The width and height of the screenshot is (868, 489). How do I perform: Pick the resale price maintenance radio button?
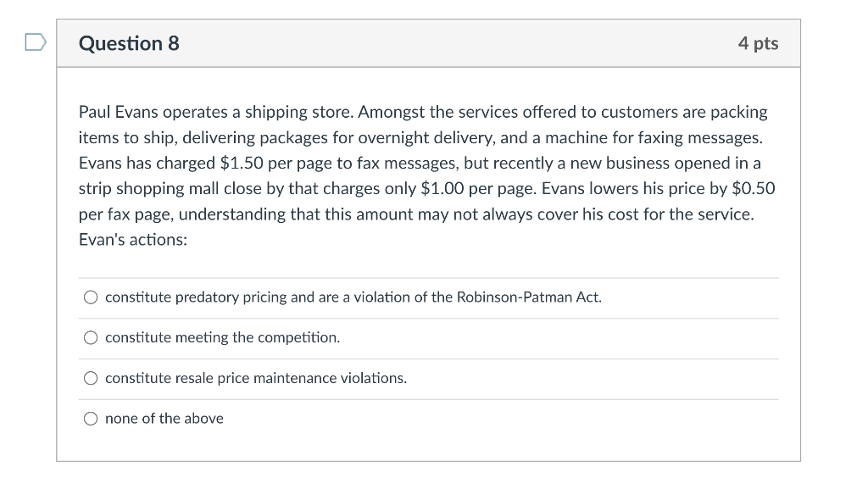[91, 379]
